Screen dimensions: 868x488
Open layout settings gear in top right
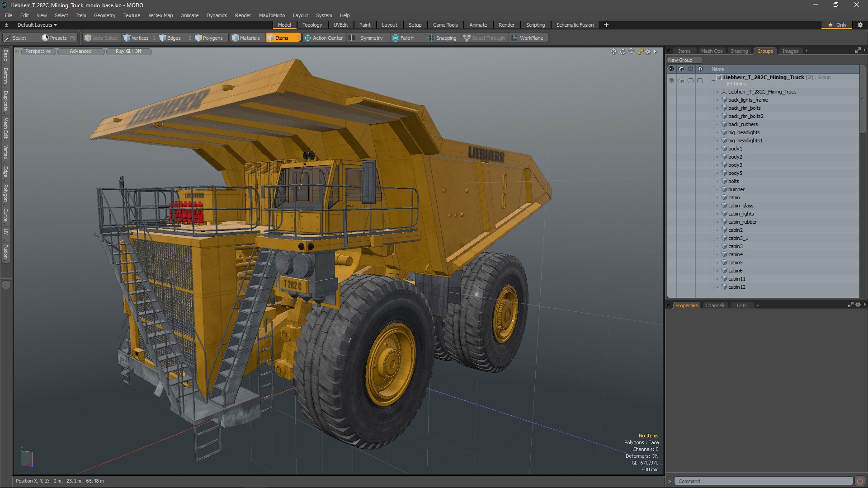pos(860,25)
